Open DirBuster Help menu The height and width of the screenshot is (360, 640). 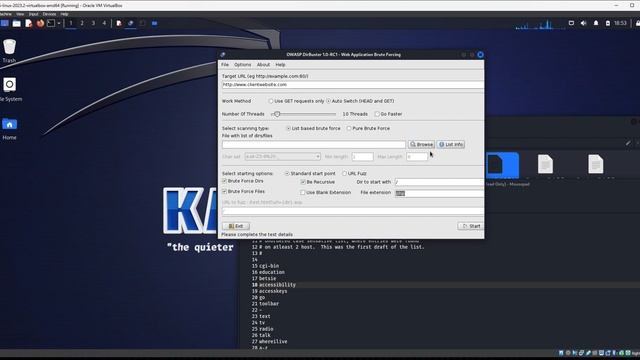(x=280, y=64)
